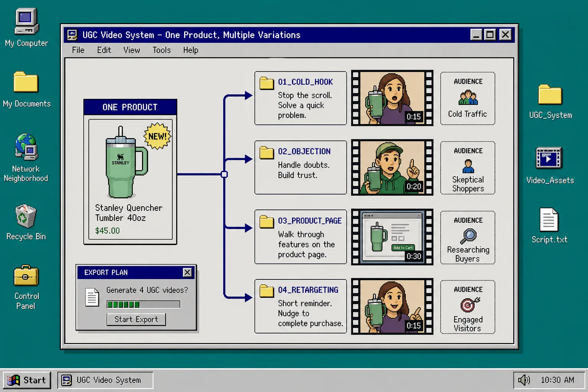588x392 pixels.
Task: Click the Stanley Quencher Tumbler 40oz name
Action: click(x=129, y=213)
